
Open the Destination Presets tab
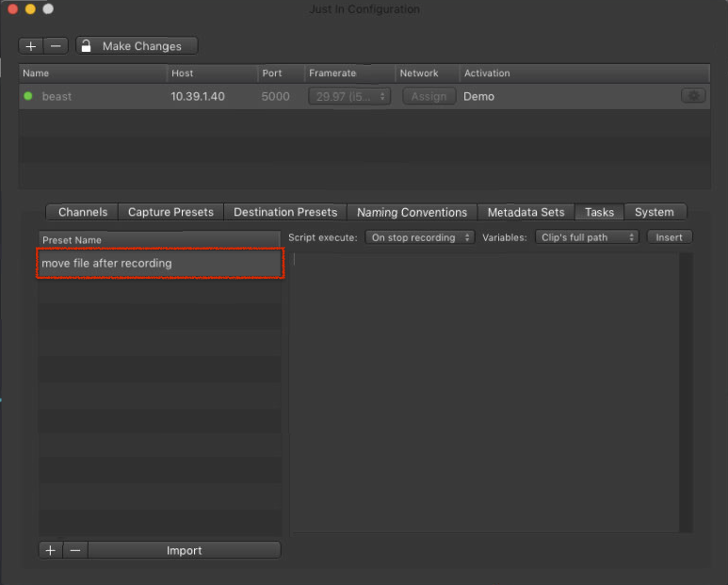click(x=285, y=212)
